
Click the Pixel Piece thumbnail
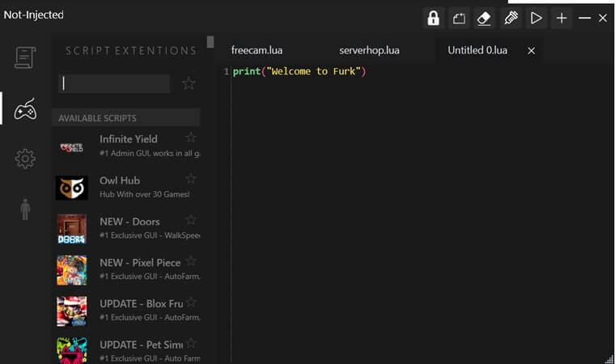(x=71, y=270)
